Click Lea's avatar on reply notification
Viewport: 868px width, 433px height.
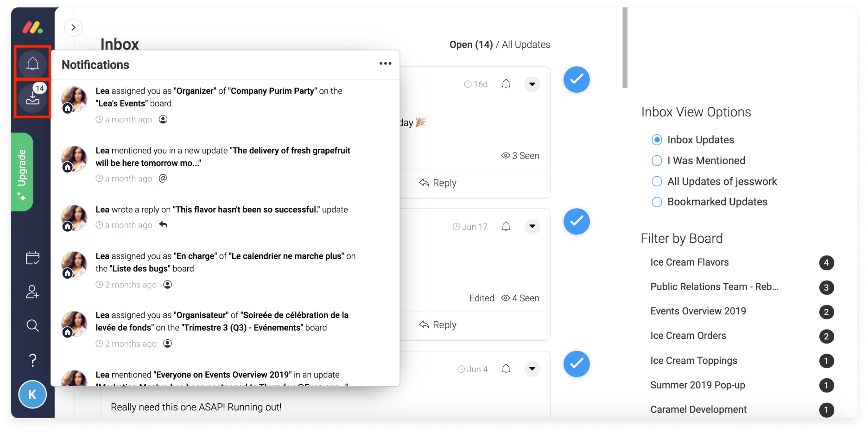point(74,218)
